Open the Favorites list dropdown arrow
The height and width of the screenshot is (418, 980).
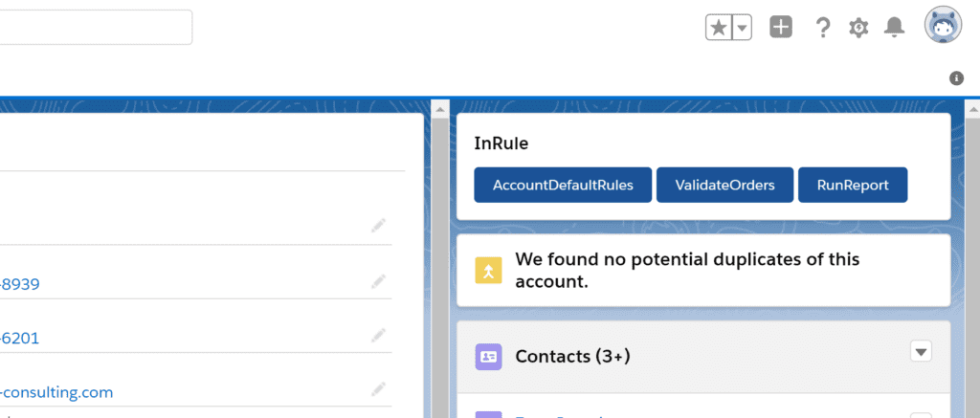pyautogui.click(x=742, y=28)
